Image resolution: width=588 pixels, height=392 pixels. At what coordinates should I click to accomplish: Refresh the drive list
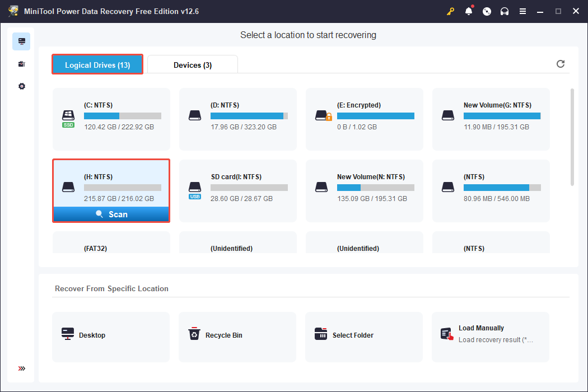tap(560, 64)
